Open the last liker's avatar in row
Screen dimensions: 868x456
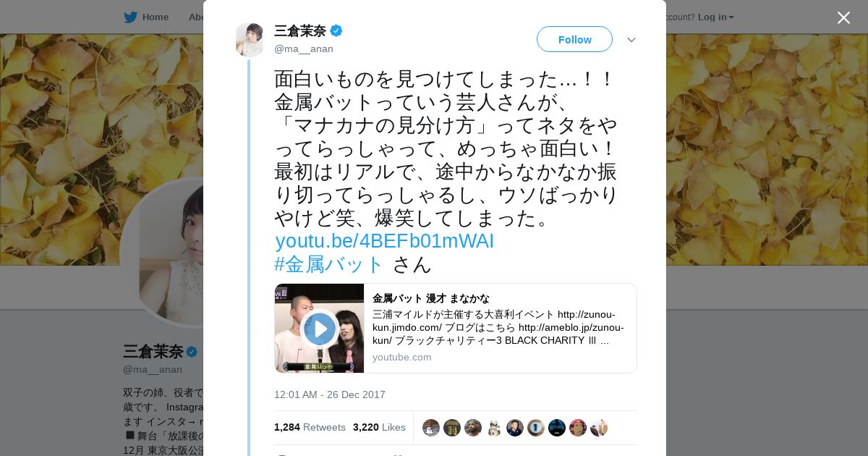tap(599, 427)
